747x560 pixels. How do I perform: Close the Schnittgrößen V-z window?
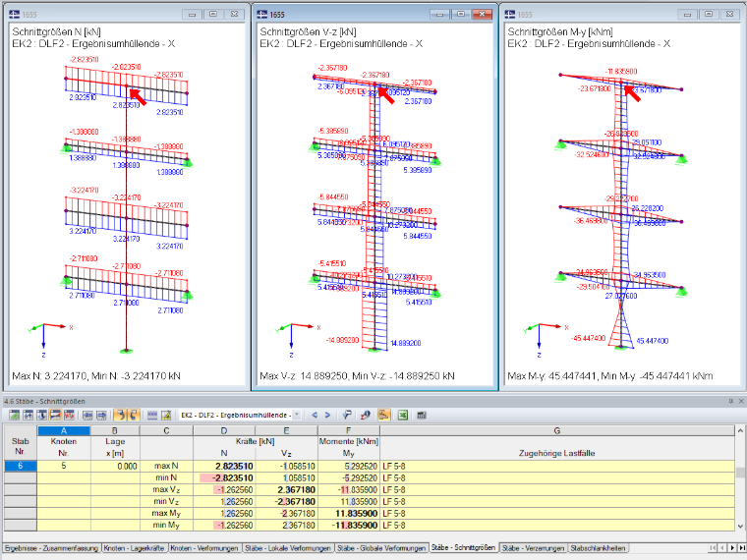coord(482,15)
